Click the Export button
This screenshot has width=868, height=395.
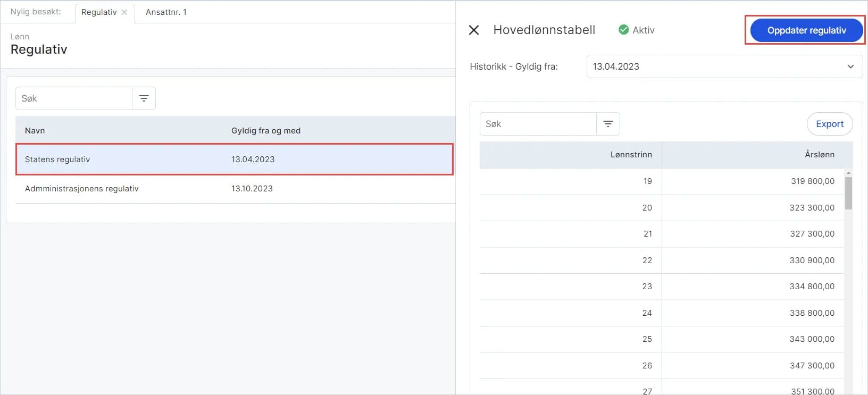pos(830,124)
